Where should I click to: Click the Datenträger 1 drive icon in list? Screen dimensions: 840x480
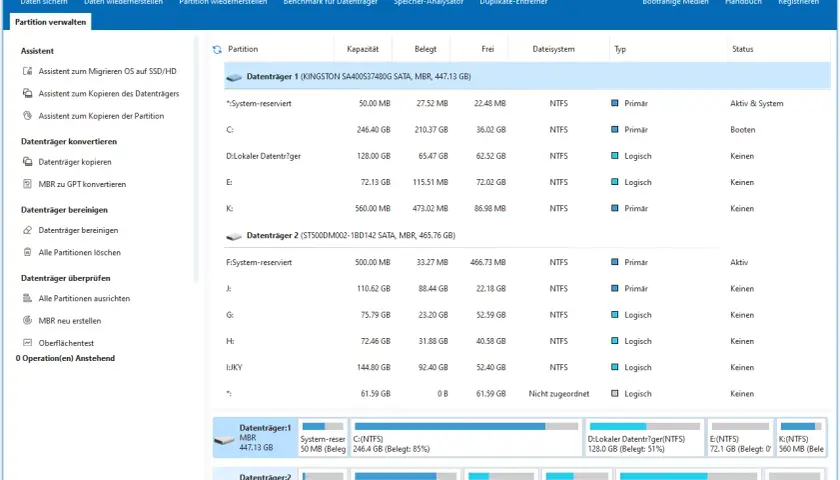tap(234, 77)
